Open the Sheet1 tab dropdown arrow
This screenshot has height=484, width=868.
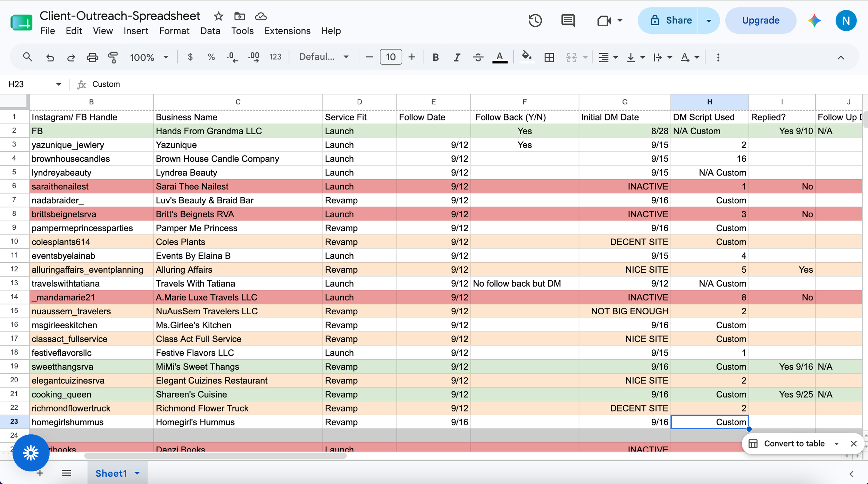click(x=137, y=474)
